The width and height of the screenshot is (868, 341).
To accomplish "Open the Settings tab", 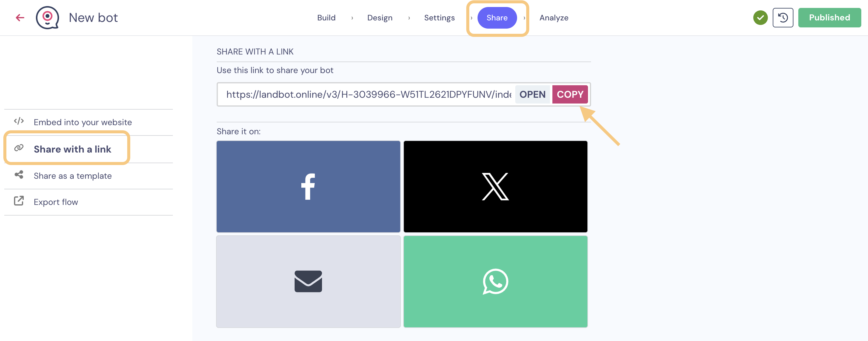I will tap(439, 18).
